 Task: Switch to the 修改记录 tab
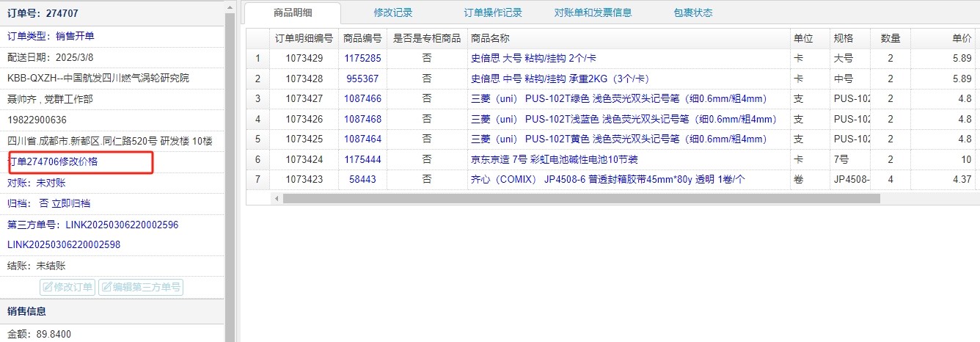[x=393, y=12]
